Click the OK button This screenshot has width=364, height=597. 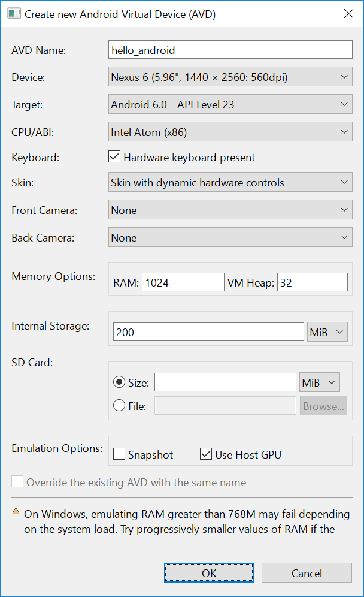(209, 572)
